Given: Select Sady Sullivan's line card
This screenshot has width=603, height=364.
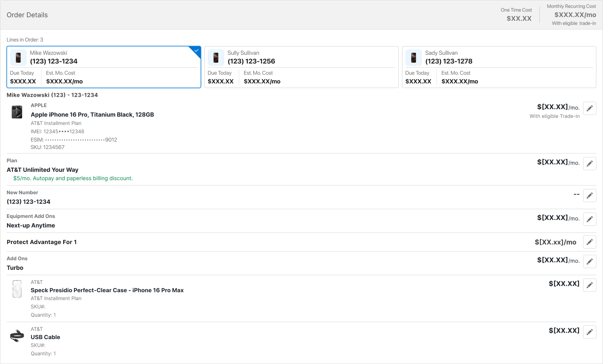Looking at the screenshot, I should [499, 67].
